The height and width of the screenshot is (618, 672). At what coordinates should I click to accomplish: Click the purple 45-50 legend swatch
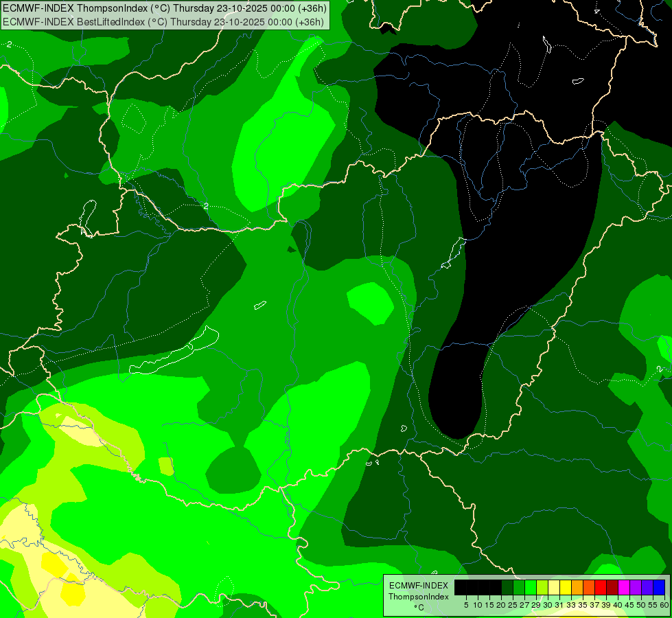[636, 588]
